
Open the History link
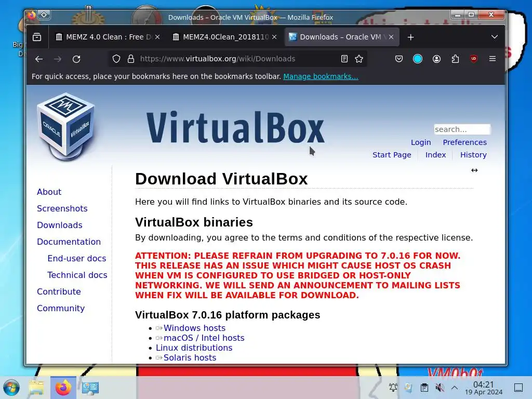pos(473,155)
